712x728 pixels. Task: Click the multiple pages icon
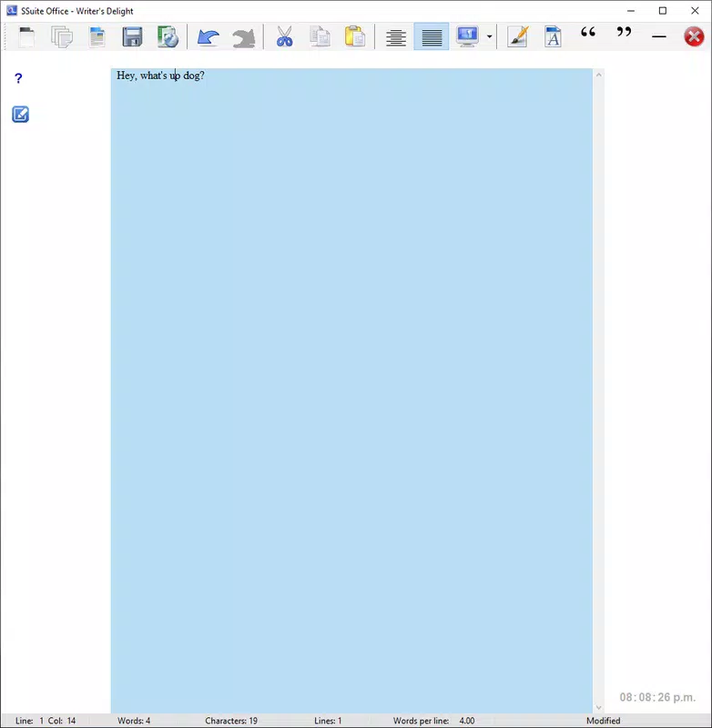[x=62, y=36]
